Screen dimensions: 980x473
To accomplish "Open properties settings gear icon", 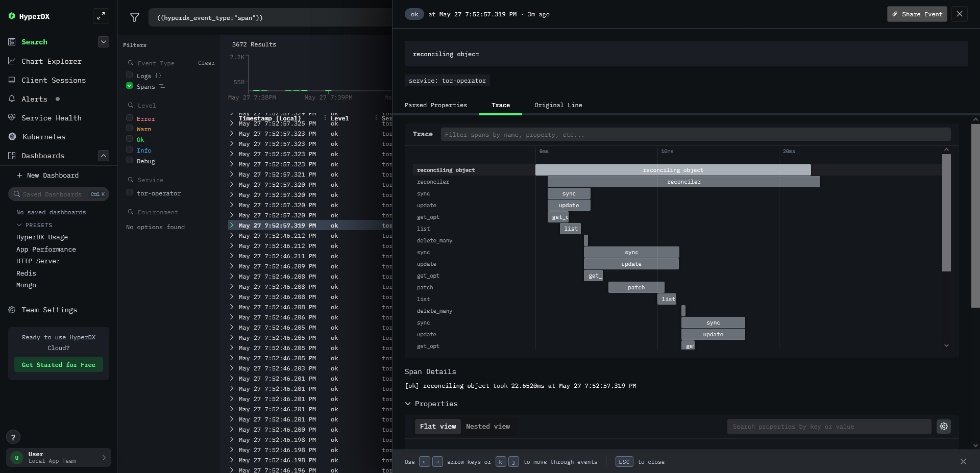I will (x=944, y=427).
